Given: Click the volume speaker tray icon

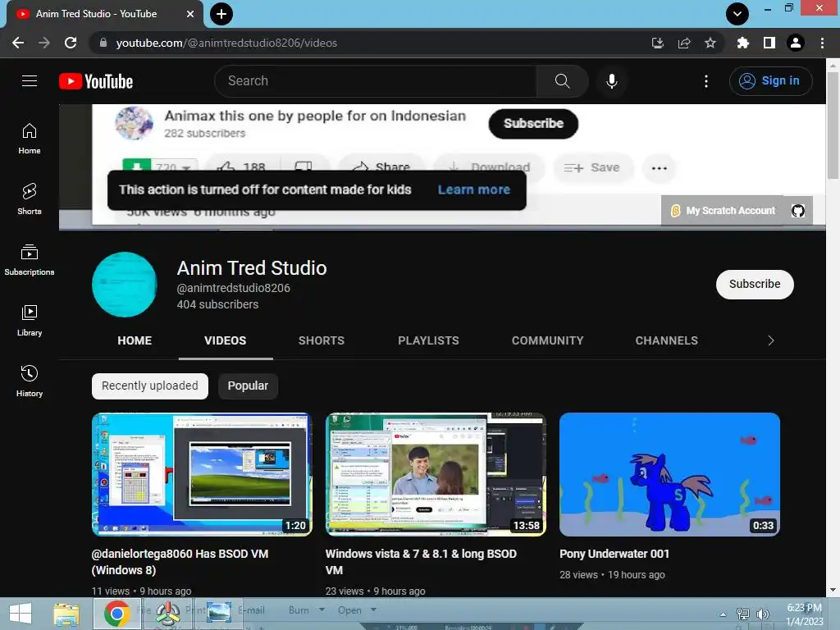Looking at the screenshot, I should [x=762, y=614].
